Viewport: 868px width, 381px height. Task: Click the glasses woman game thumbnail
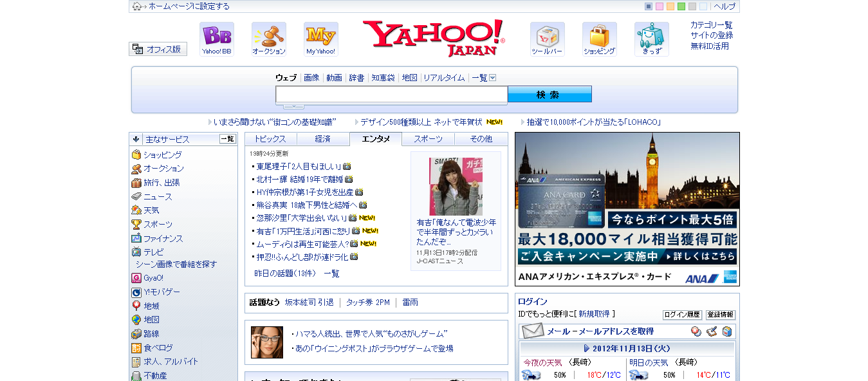pyautogui.click(x=267, y=342)
